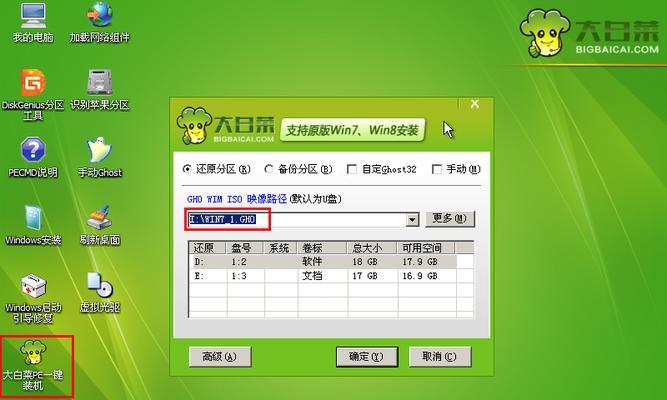
Task: Click the 取消(C) button
Action: pos(440,357)
